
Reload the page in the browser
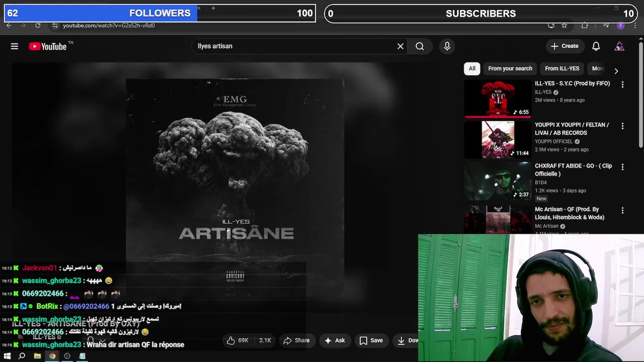[38, 25]
